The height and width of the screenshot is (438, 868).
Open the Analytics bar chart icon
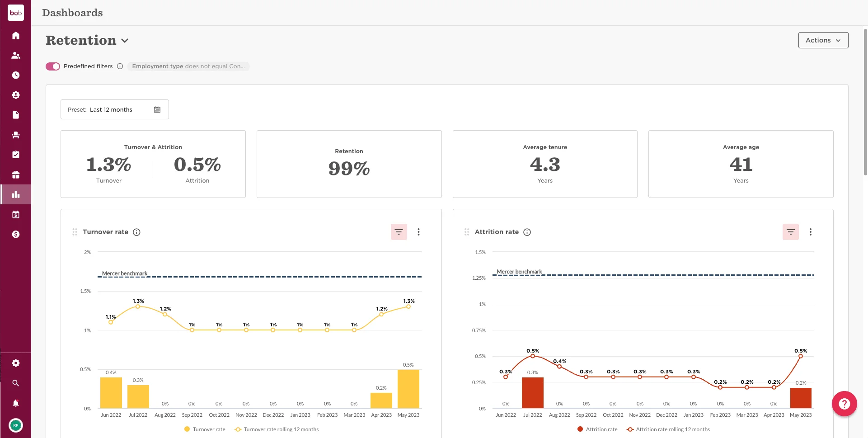16,194
